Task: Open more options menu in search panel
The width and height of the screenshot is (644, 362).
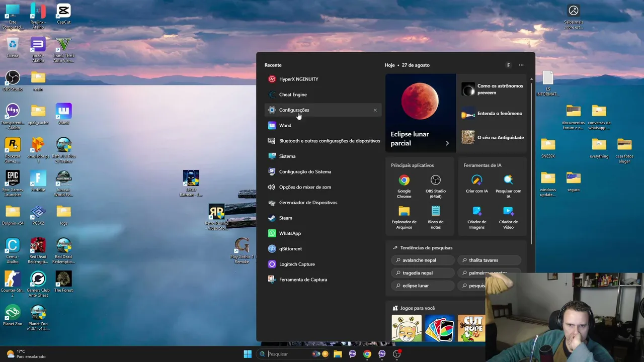Action: tap(521, 65)
